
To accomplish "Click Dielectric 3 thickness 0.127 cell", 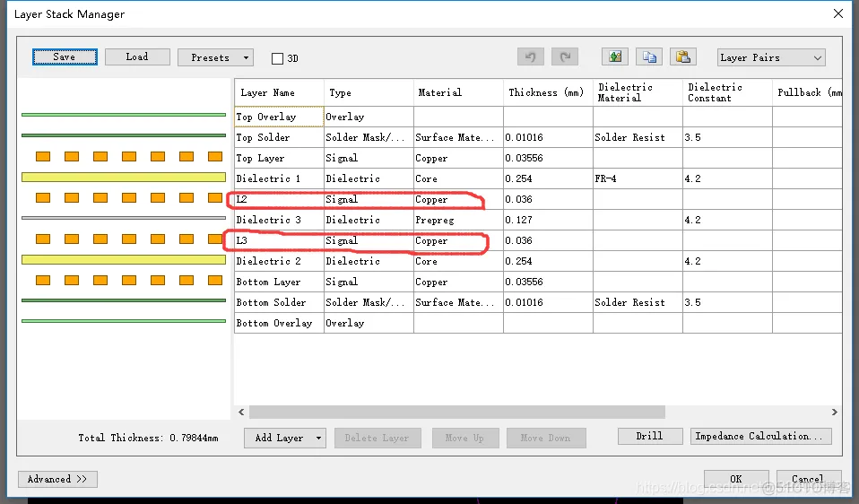I will (x=548, y=221).
